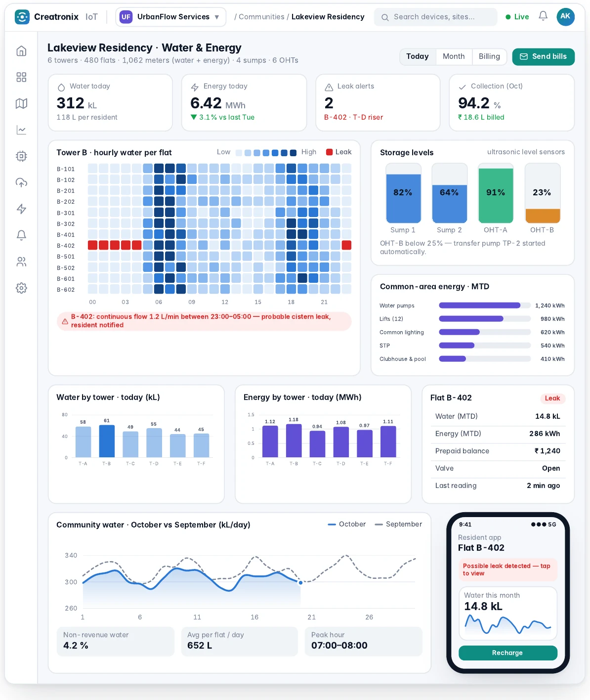Tap the Recharge button in resident app

pyautogui.click(x=508, y=653)
